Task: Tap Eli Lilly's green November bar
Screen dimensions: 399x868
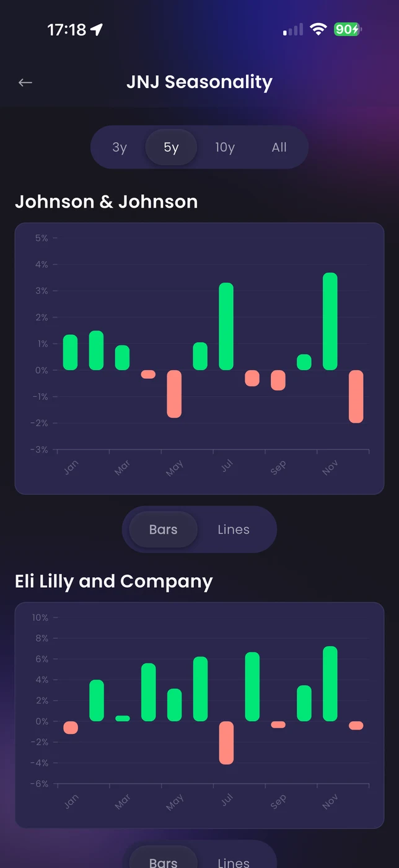Action: (x=330, y=683)
